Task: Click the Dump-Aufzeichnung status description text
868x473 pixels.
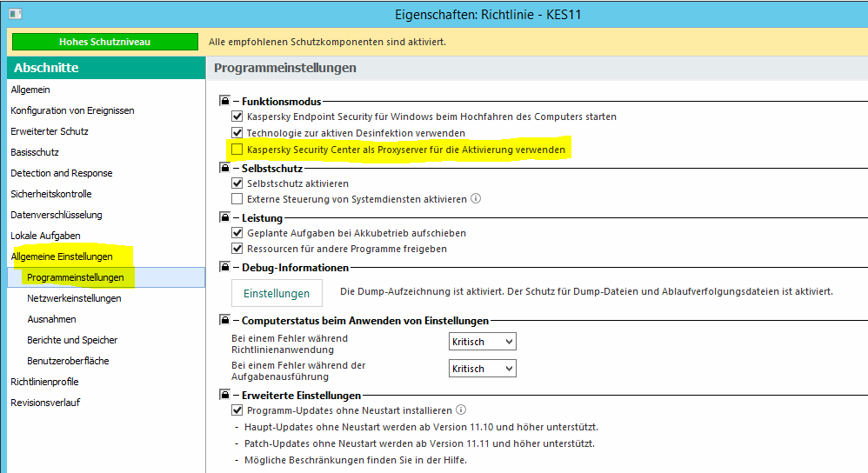Action: coord(586,291)
